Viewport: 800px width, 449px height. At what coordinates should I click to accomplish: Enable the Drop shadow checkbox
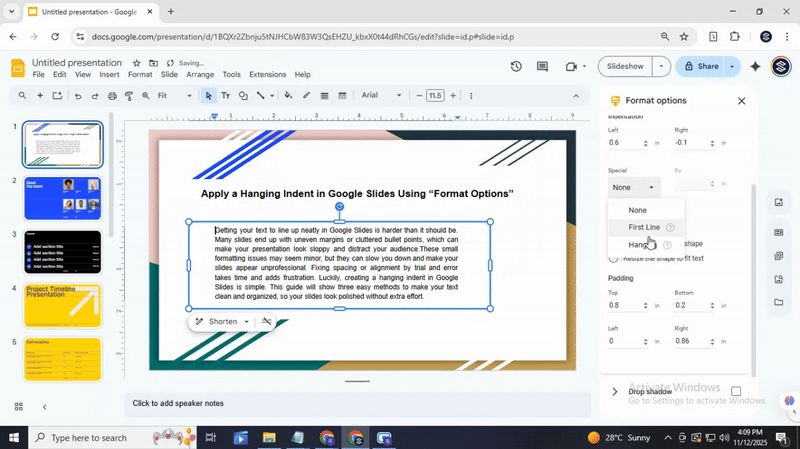[736, 391]
